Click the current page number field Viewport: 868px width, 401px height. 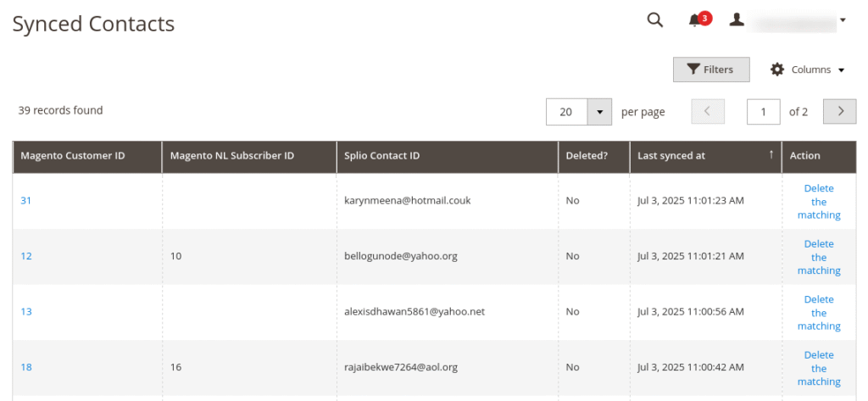pos(763,111)
